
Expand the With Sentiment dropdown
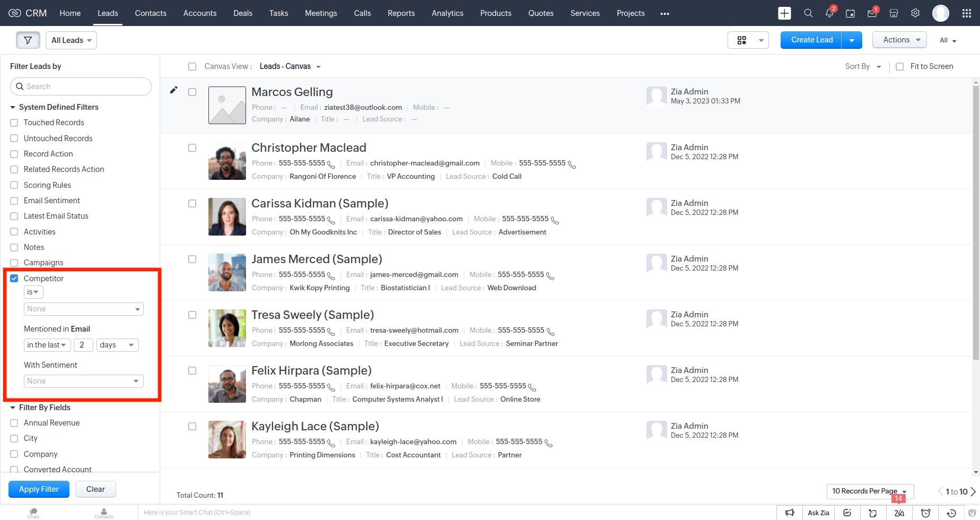[83, 381]
